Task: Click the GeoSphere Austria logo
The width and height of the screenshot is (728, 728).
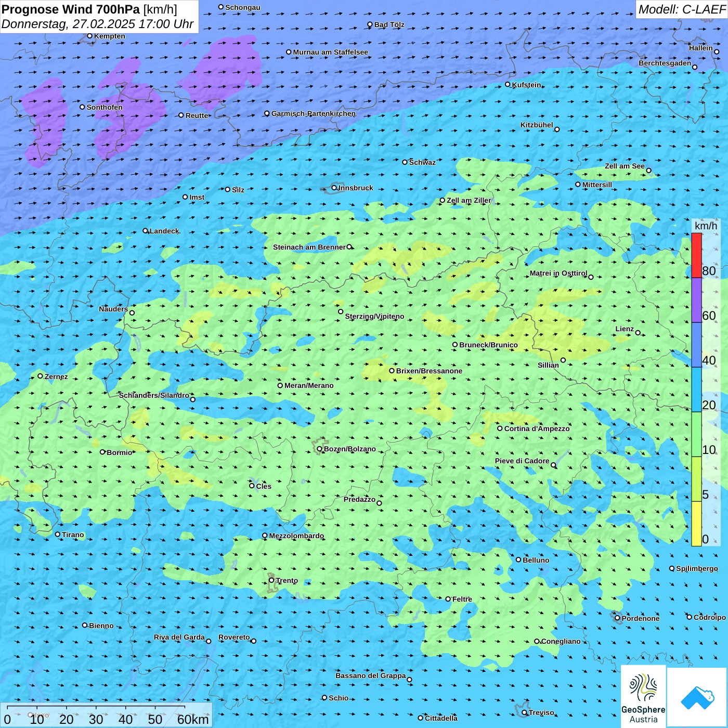Action: tap(643, 696)
